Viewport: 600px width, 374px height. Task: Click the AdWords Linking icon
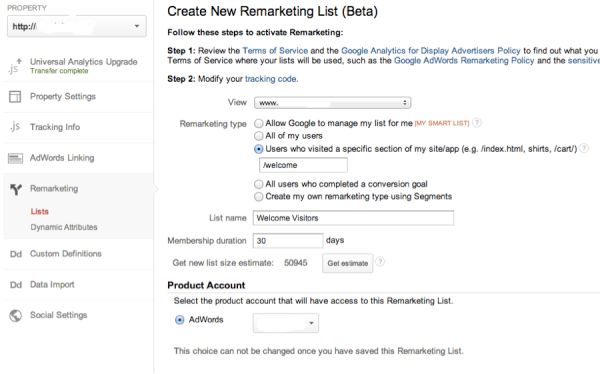click(15, 158)
